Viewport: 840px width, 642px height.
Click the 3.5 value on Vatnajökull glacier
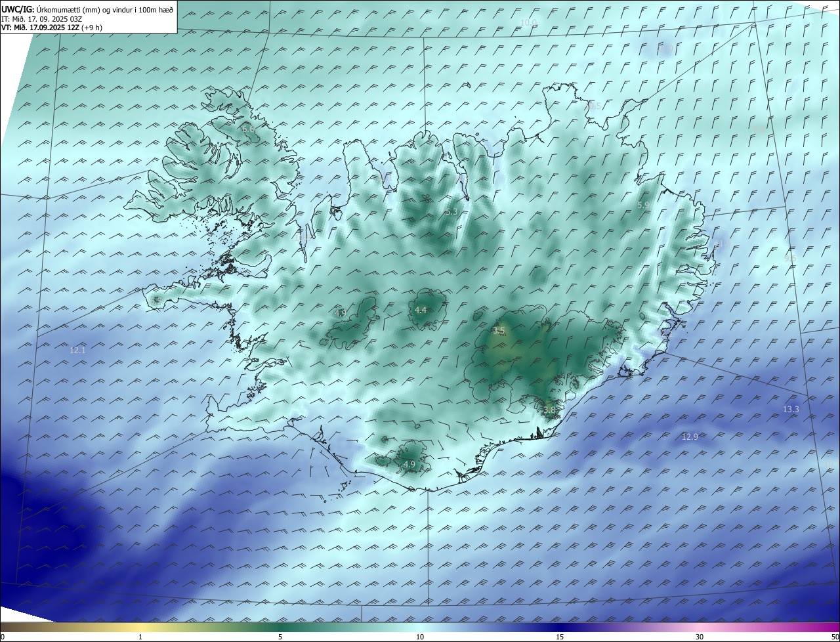tap(499, 330)
